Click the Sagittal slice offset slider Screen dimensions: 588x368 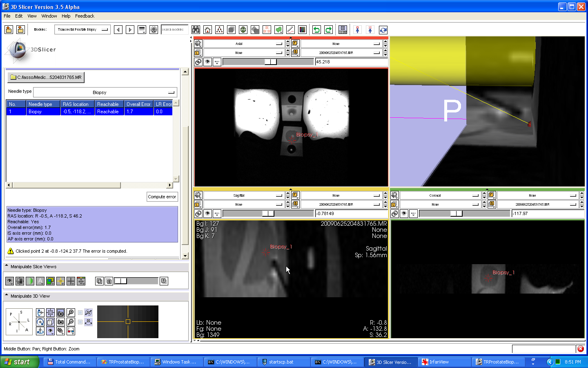click(x=268, y=213)
